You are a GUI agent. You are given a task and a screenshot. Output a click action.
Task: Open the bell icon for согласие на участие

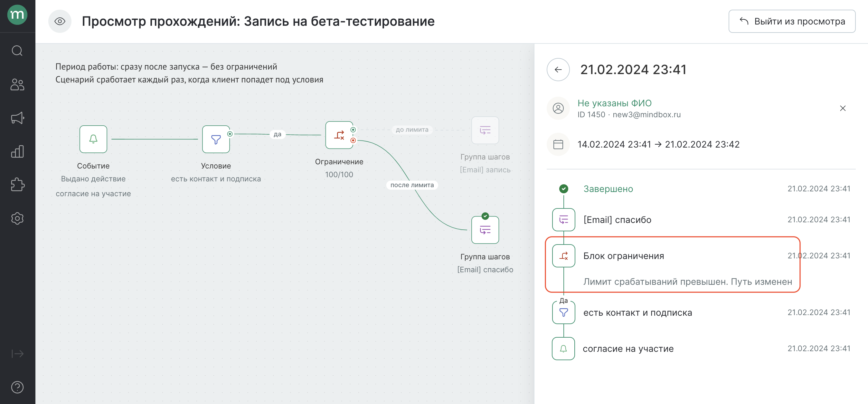click(x=563, y=348)
